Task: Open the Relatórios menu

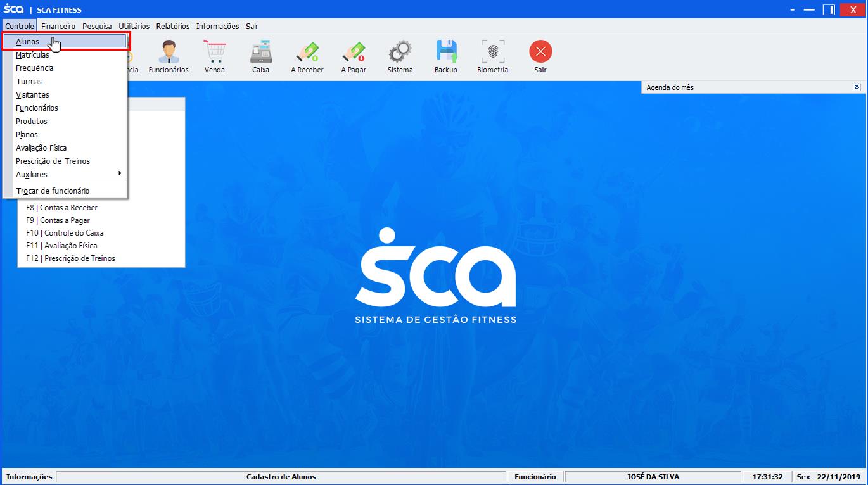Action: pyautogui.click(x=173, y=26)
